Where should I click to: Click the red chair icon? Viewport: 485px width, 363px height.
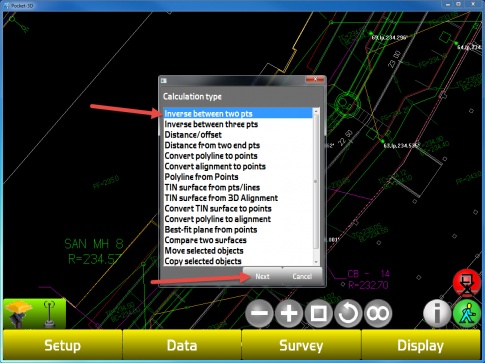(467, 283)
